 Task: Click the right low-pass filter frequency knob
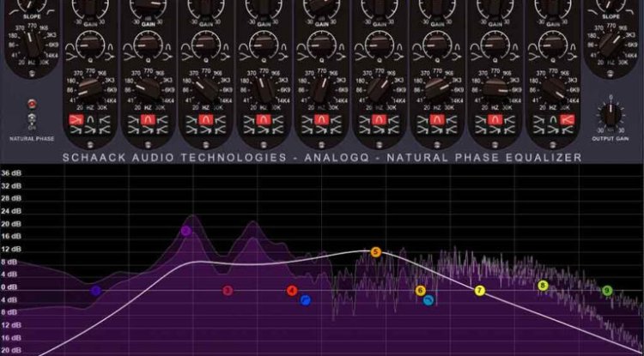click(x=611, y=45)
